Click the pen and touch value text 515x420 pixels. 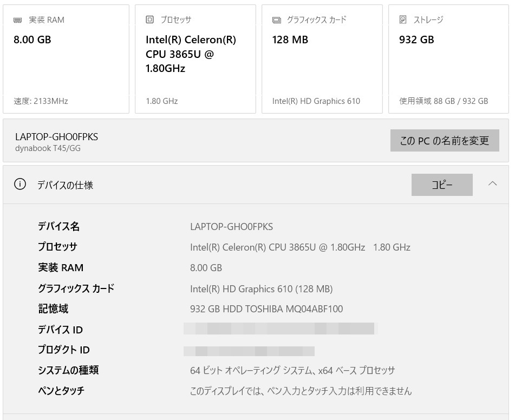[301, 391]
